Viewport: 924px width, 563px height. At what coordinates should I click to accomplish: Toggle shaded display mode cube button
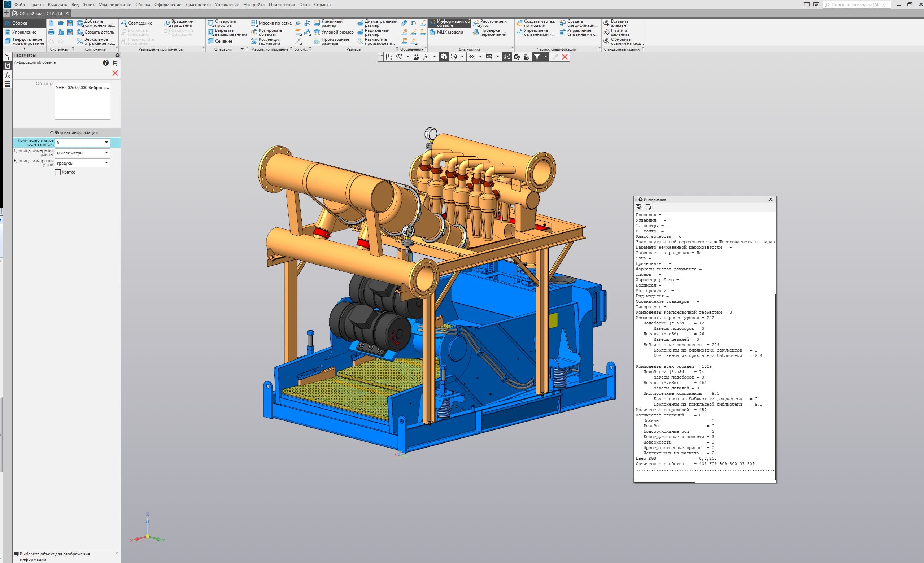(x=444, y=57)
